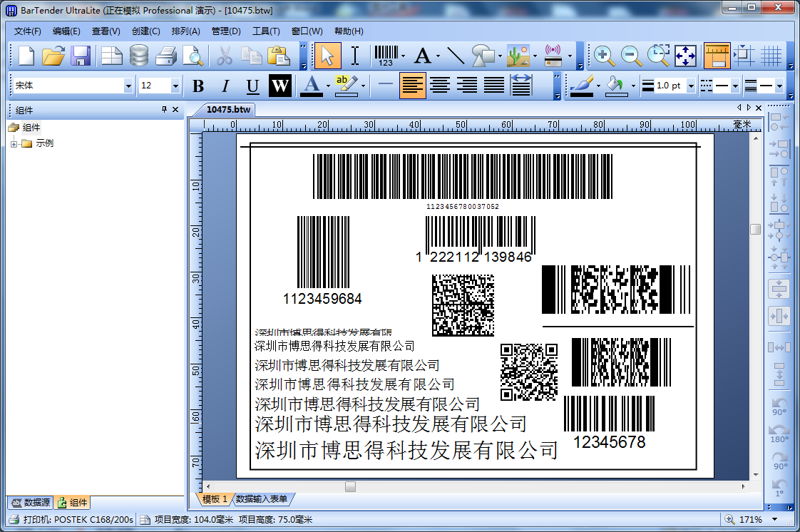Image resolution: width=800 pixels, height=532 pixels.
Task: Toggle the rulers display button
Action: [x=717, y=56]
